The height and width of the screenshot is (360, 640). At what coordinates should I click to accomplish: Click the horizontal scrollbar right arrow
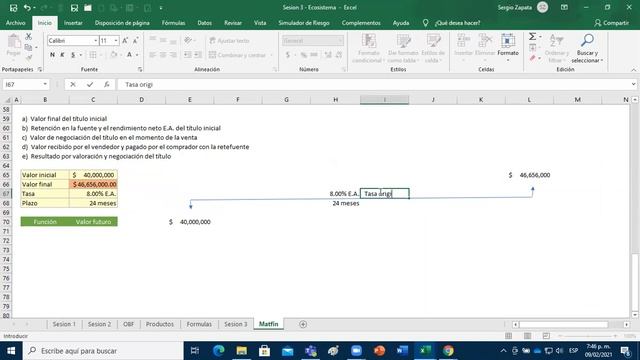pyautogui.click(x=627, y=324)
